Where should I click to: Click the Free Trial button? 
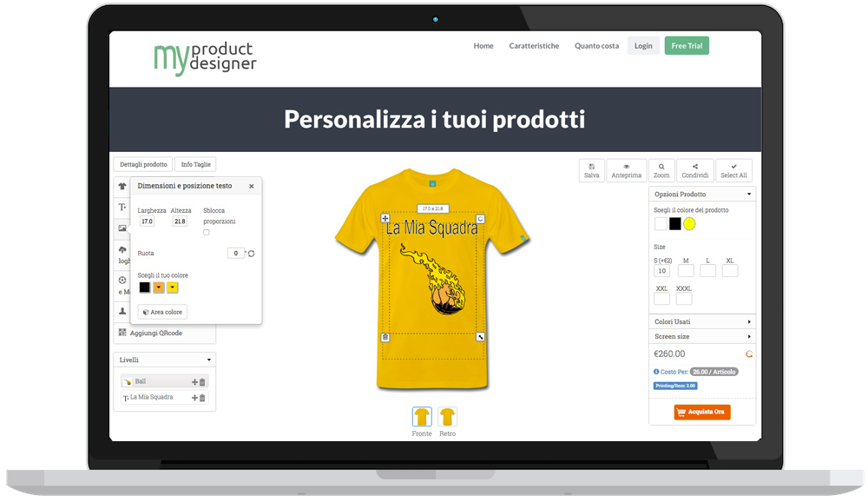click(687, 46)
